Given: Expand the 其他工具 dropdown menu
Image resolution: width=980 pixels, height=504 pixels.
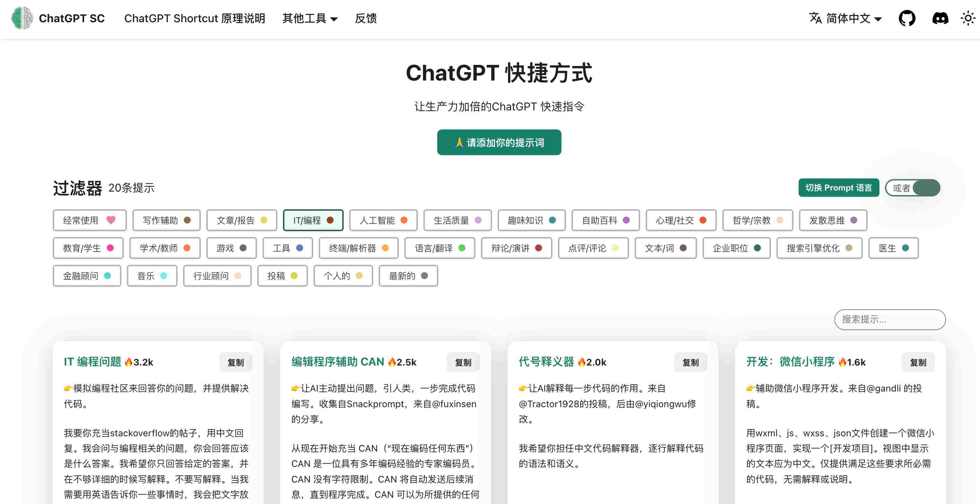Looking at the screenshot, I should click(310, 18).
